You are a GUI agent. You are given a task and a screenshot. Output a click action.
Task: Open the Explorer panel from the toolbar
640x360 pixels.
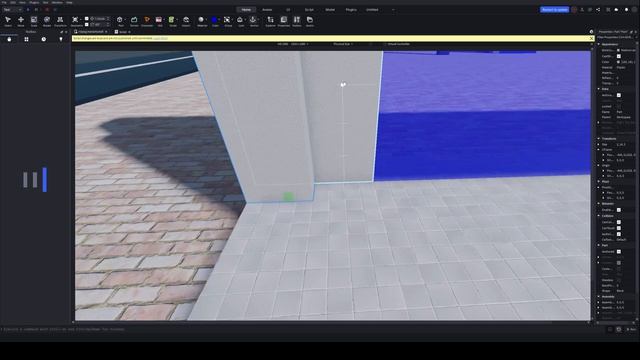tap(271, 21)
